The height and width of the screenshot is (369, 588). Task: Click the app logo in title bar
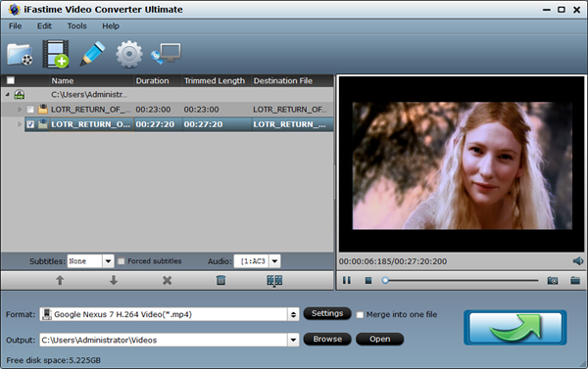[x=15, y=10]
